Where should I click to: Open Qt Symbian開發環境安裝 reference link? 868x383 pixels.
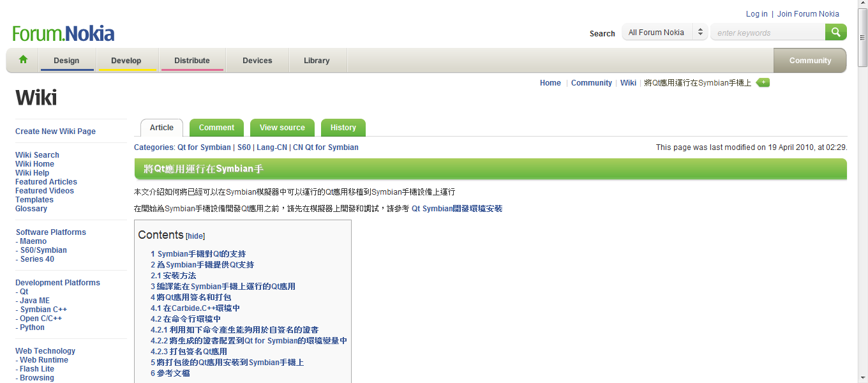point(457,209)
